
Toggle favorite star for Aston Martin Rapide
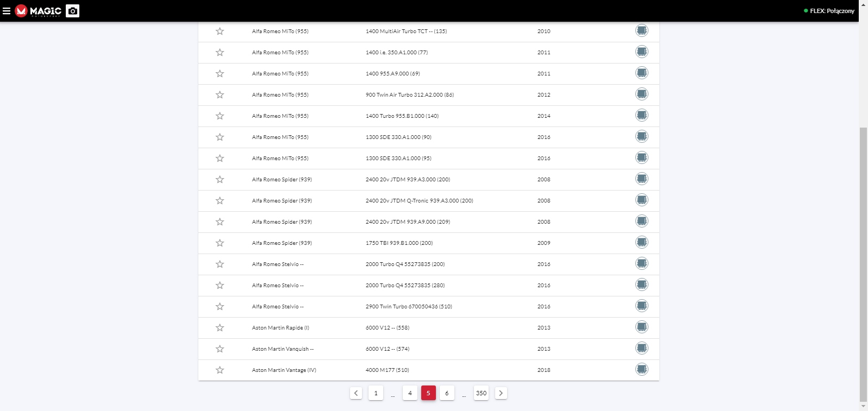tap(220, 327)
